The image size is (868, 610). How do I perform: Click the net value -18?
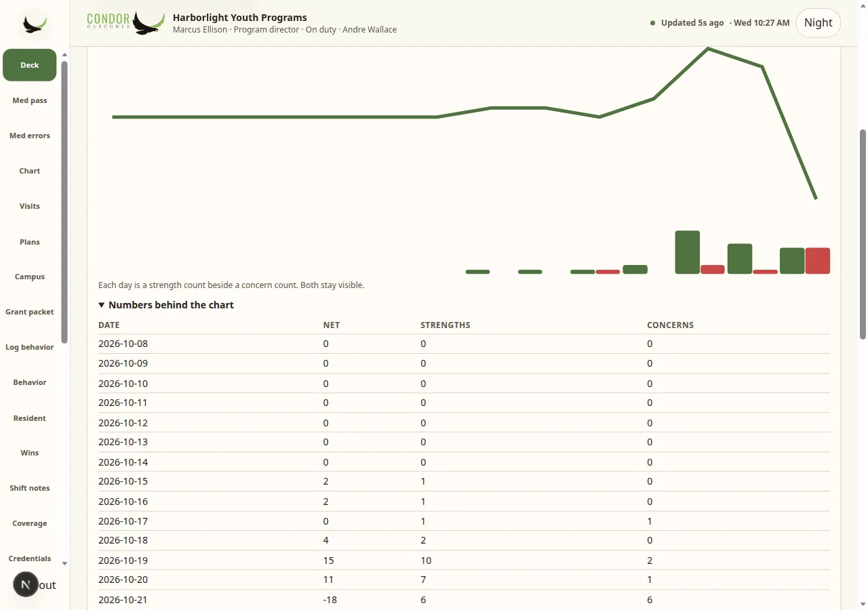(330, 600)
